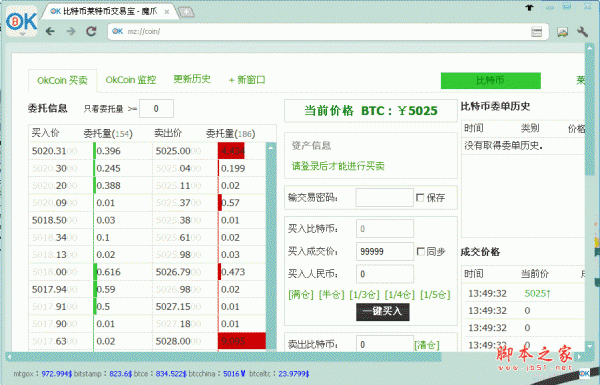Click 时间 header in 比特币委单历史
Screen dimensions: 600x385
474,128
